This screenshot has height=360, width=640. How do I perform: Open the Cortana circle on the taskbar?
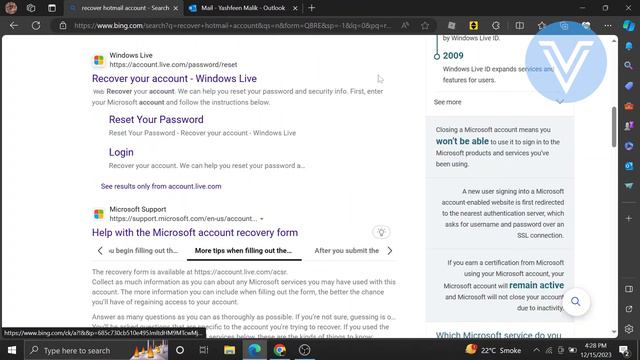180,350
